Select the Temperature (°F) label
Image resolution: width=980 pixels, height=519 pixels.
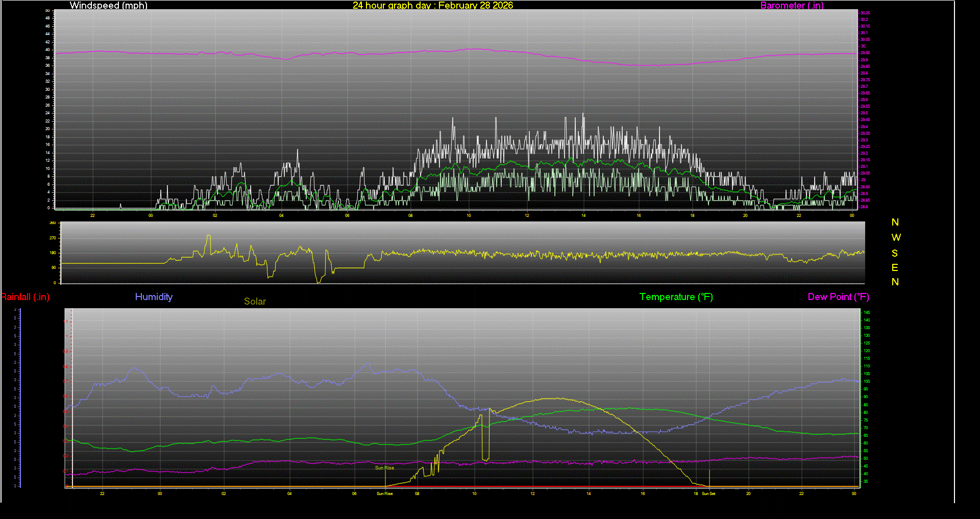[x=676, y=296]
